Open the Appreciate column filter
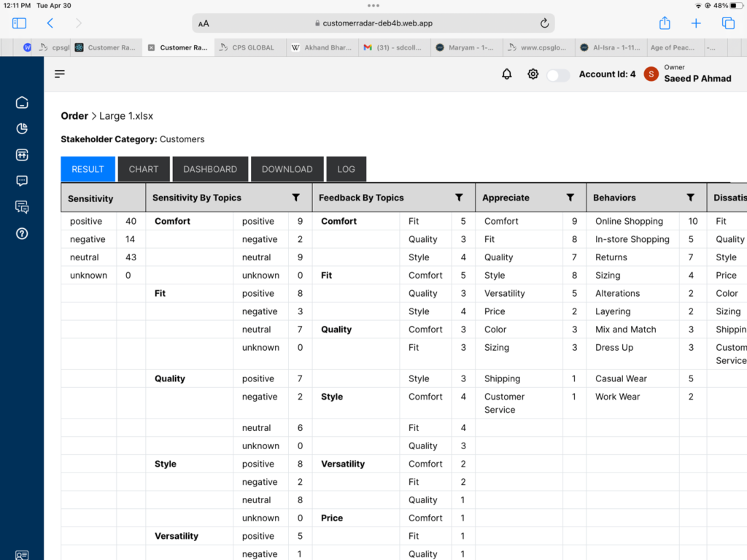Viewport: 747px width, 560px height. coord(570,198)
